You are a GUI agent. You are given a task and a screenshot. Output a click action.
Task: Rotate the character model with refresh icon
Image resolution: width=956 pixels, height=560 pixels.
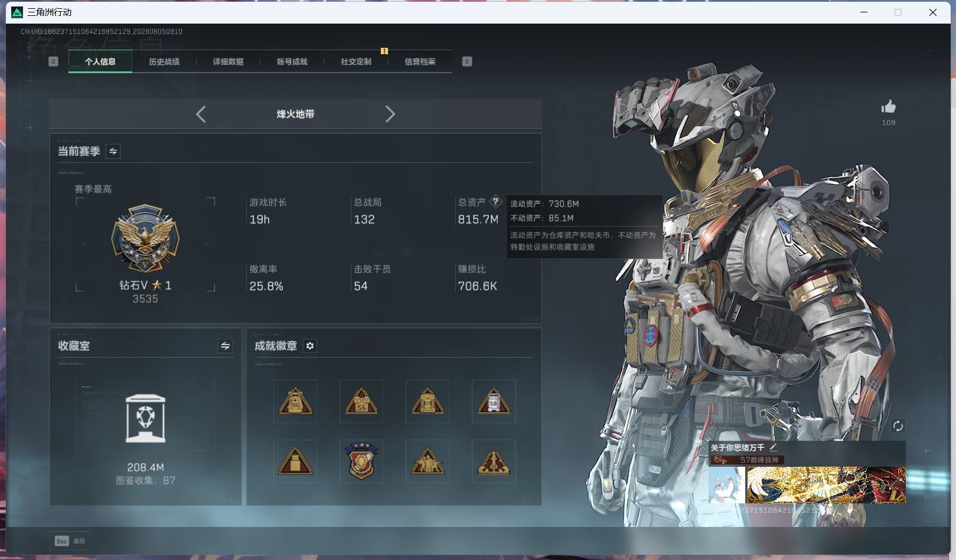pos(898,426)
